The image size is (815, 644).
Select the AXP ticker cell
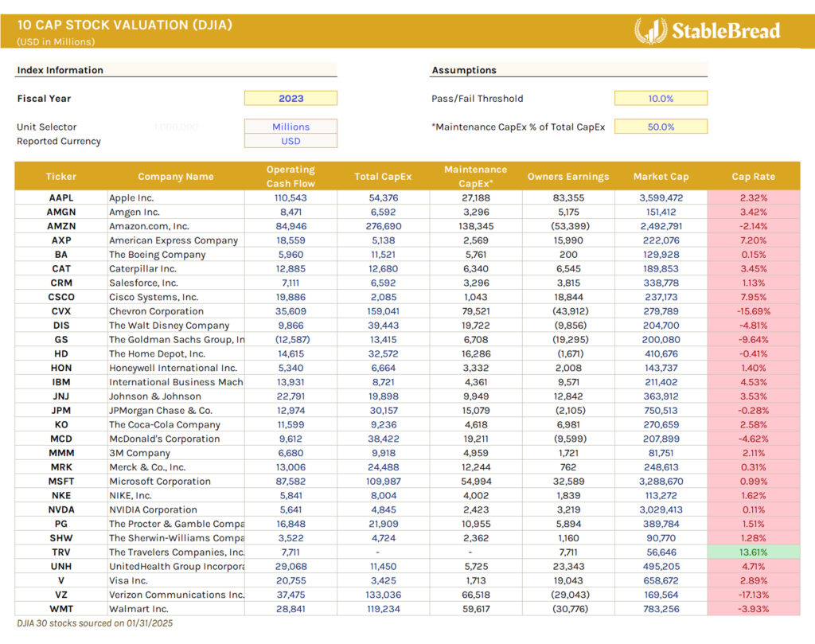point(60,240)
